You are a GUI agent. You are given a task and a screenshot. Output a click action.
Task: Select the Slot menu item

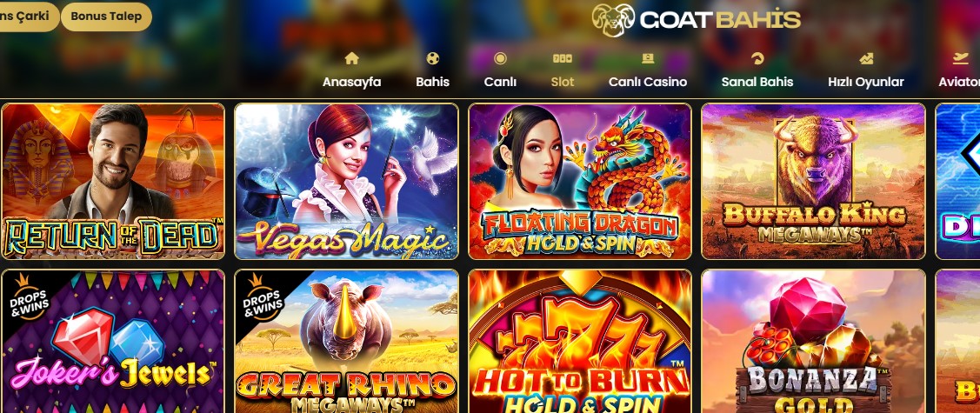pyautogui.click(x=563, y=82)
